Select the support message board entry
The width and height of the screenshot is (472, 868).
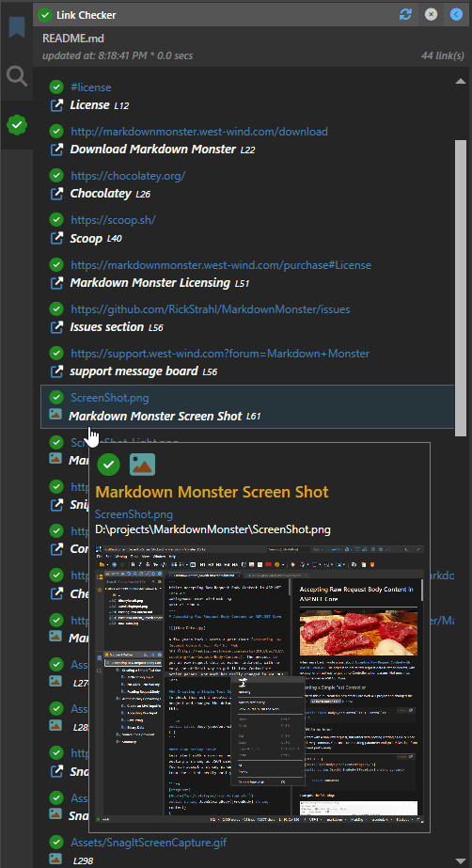tap(143, 371)
